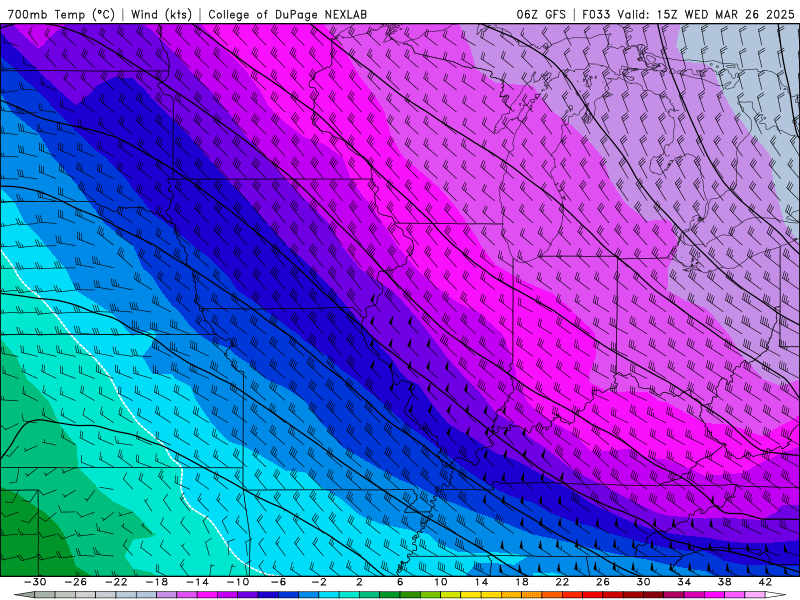The width and height of the screenshot is (800, 600).
Task: Select the -22 scale value
Action: tap(116, 582)
